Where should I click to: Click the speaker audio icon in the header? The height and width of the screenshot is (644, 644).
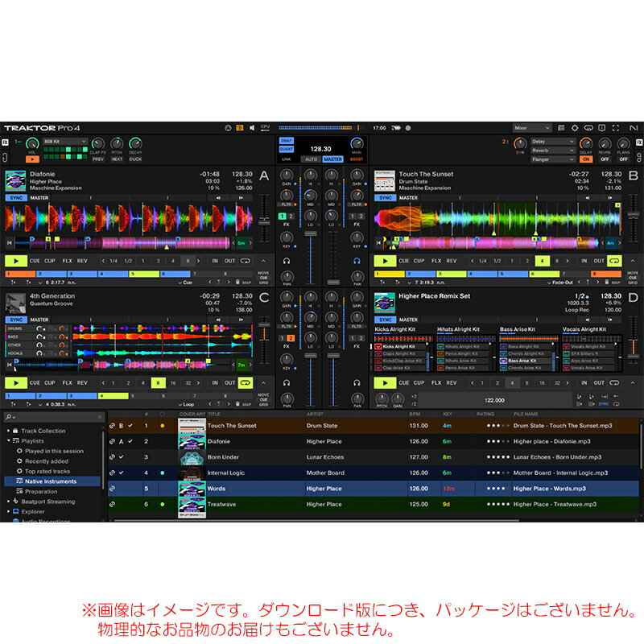coord(251,127)
